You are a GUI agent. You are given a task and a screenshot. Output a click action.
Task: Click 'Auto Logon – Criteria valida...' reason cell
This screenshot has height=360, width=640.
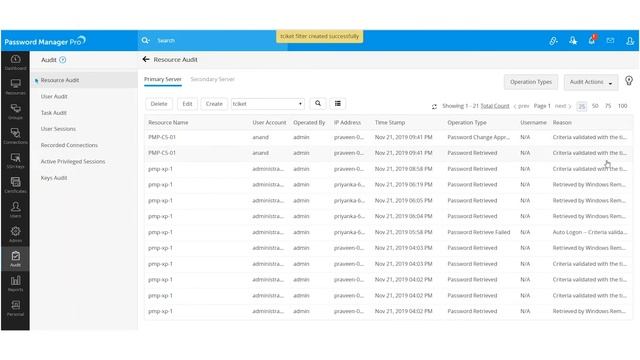pyautogui.click(x=590, y=232)
